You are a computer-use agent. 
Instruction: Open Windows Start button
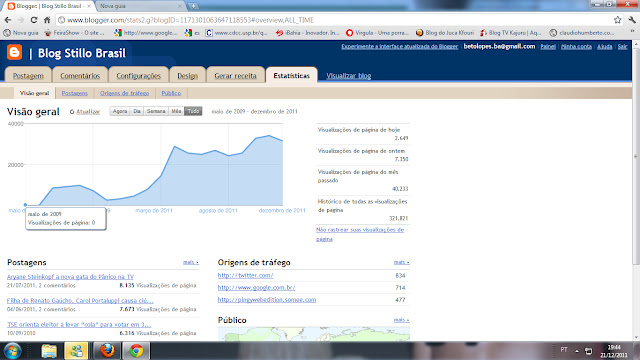(x=12, y=351)
